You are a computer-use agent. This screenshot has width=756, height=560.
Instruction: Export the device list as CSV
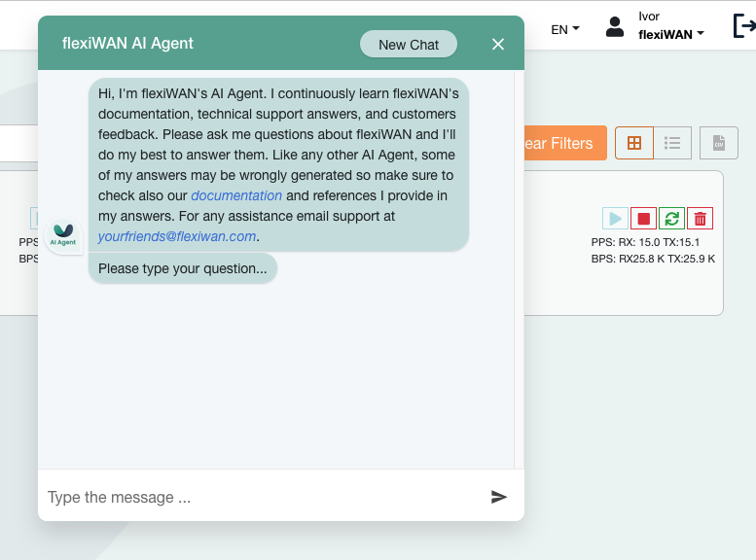(719, 143)
